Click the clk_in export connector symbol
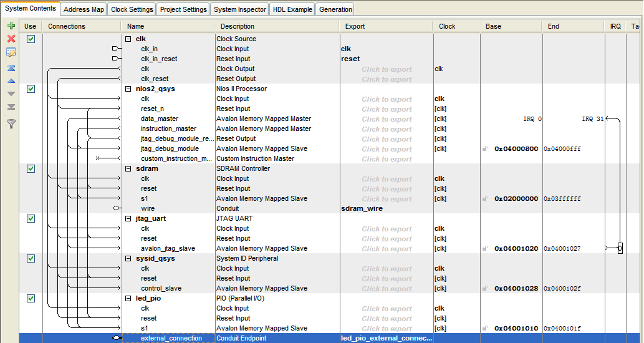The image size is (644, 343). tap(116, 49)
